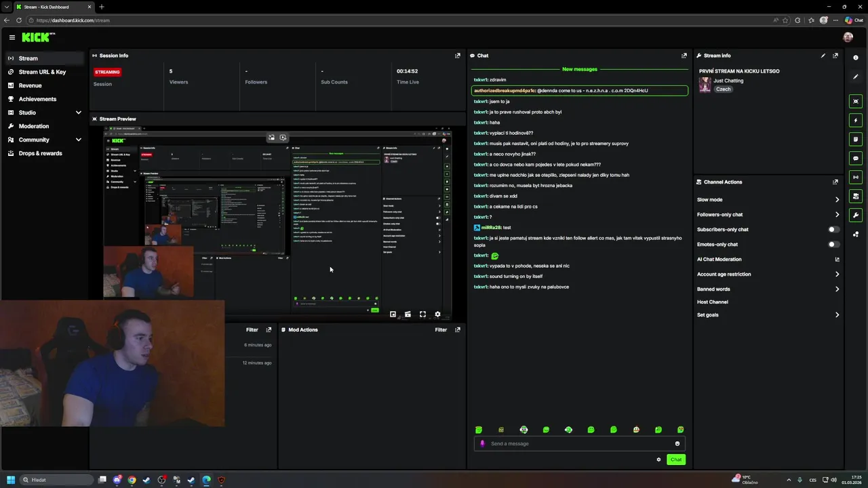This screenshot has height=488, width=868.
Task: Select Stream in the sidebar
Action: (x=45, y=58)
